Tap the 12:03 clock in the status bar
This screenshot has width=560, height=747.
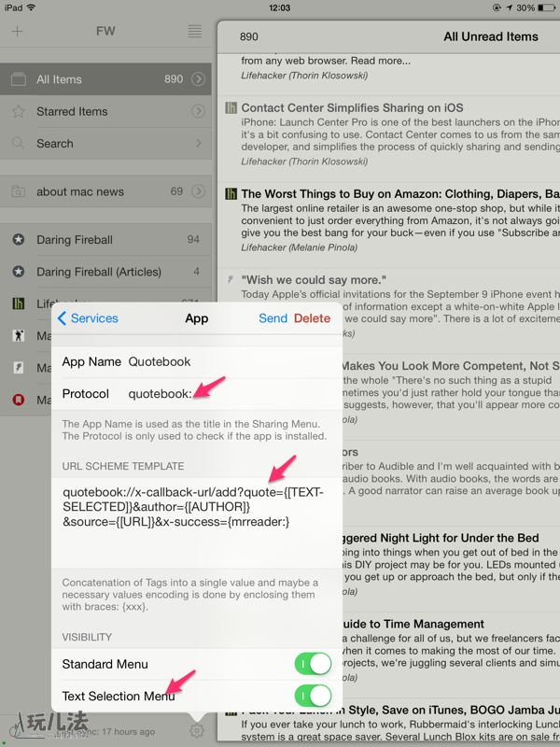[279, 7]
